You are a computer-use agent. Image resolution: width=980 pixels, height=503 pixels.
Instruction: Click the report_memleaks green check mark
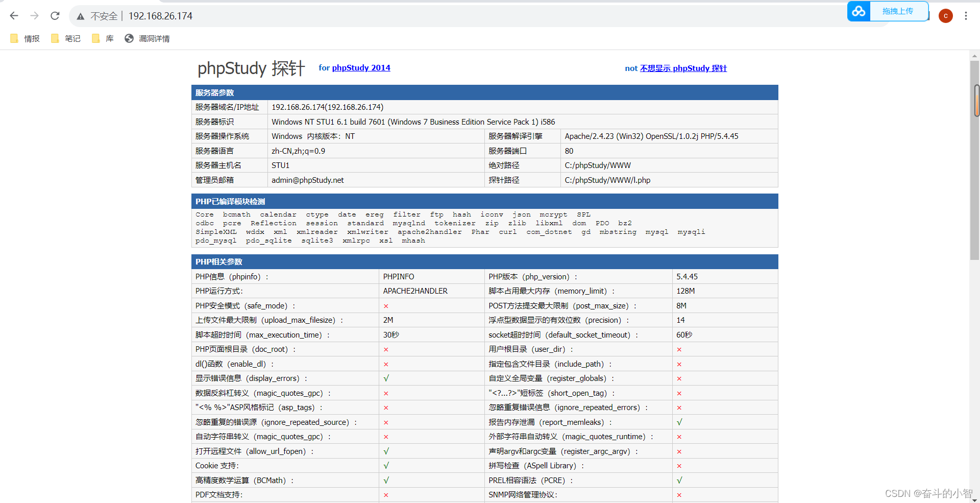click(x=680, y=422)
